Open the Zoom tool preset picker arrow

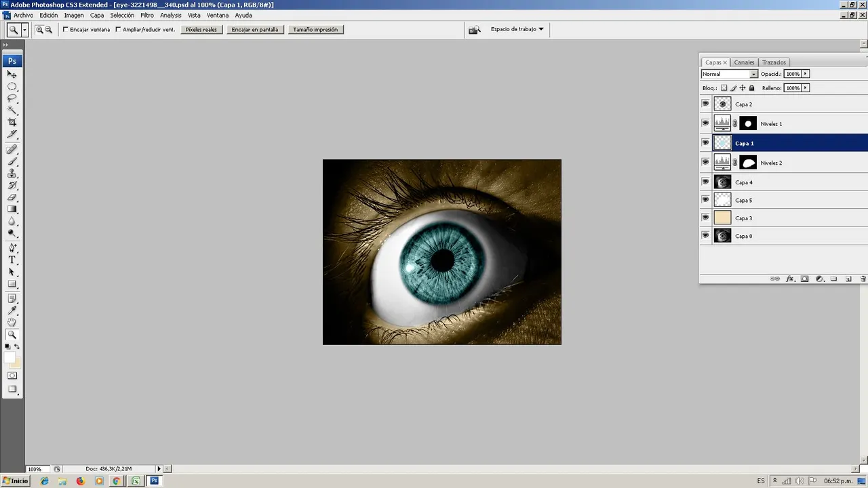24,30
